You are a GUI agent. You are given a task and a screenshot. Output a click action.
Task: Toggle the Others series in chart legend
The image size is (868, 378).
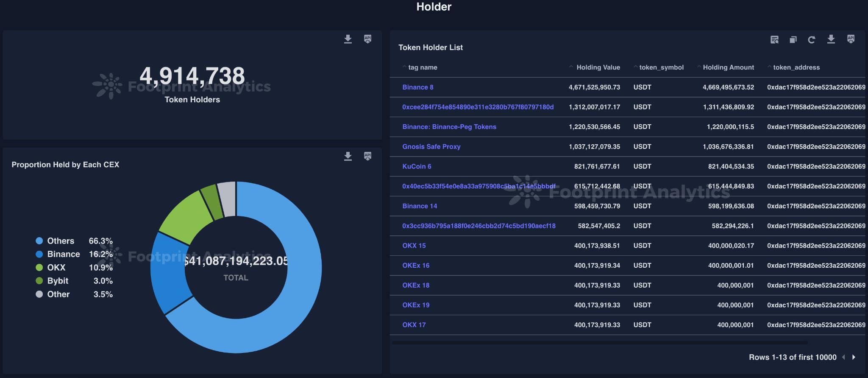coord(60,241)
